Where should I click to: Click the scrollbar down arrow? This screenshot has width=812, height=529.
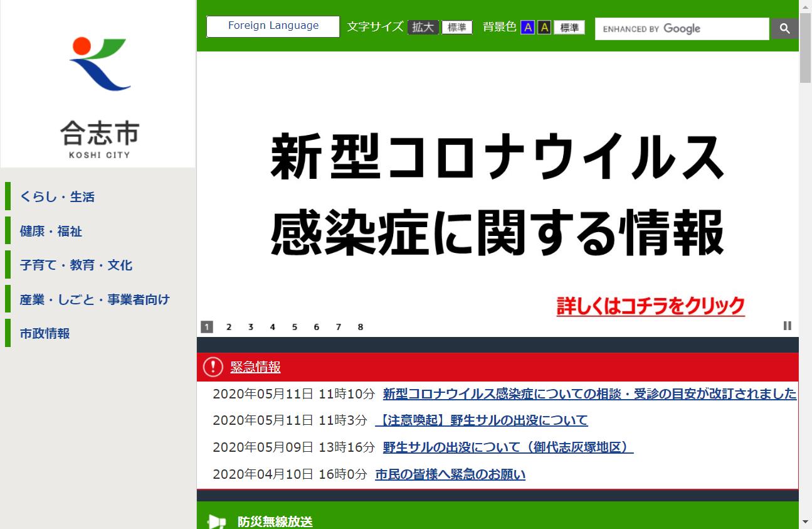coord(804,521)
